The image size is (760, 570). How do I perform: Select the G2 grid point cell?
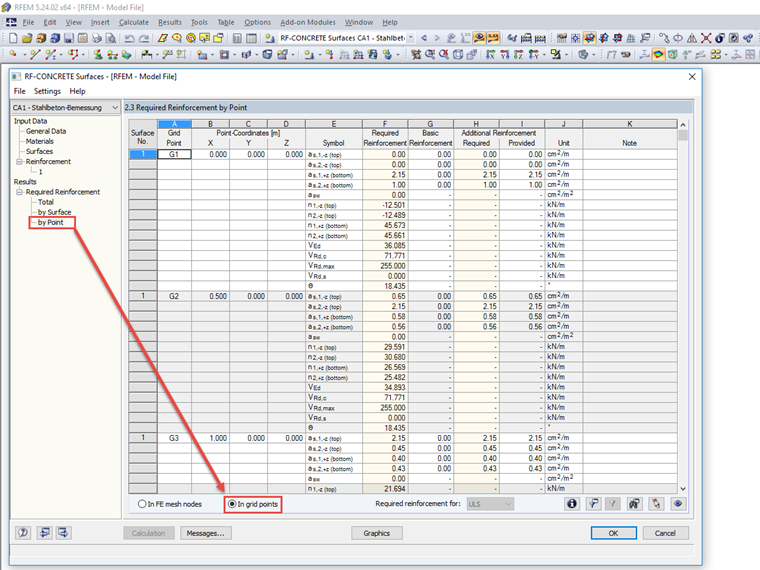(174, 296)
